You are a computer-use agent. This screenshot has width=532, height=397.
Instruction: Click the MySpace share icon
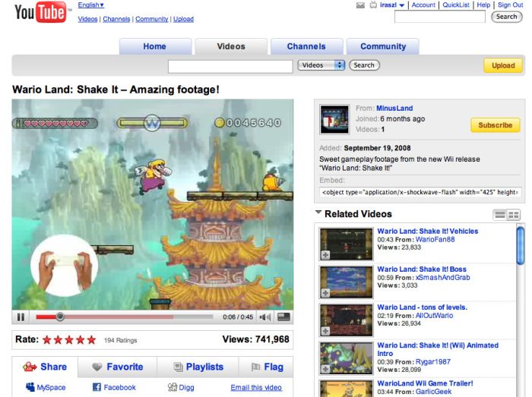(30, 387)
